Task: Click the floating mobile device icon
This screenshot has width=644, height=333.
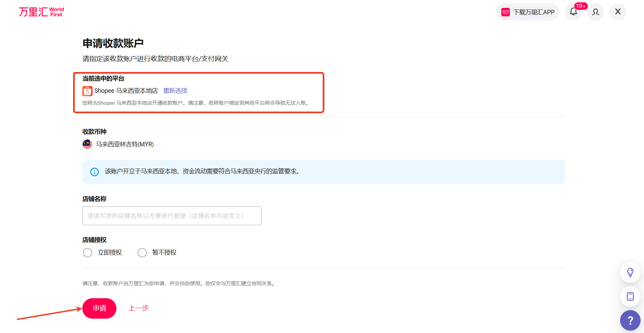Action: point(630,296)
